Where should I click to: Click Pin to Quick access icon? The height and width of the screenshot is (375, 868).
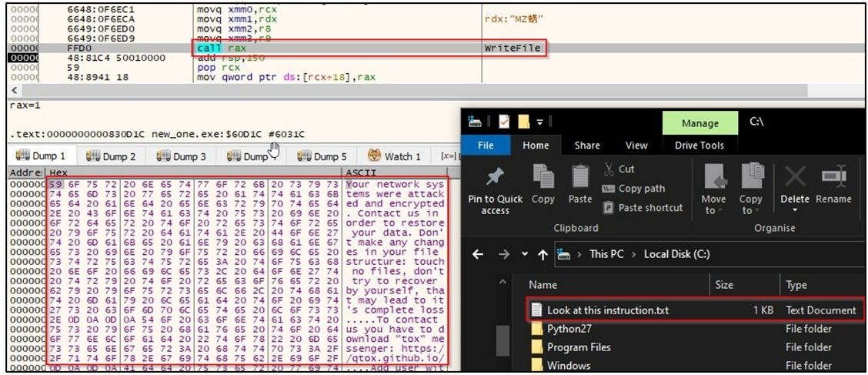tap(495, 176)
